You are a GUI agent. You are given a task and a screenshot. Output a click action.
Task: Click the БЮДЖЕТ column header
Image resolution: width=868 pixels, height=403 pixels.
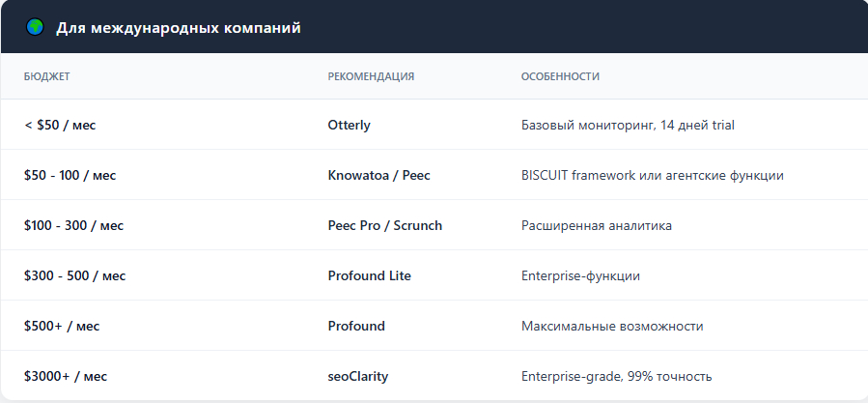47,76
